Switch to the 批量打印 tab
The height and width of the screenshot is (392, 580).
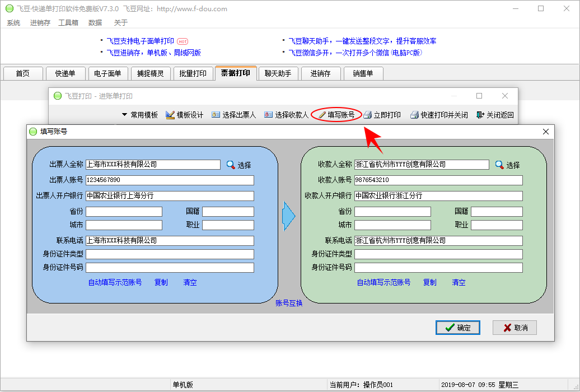pyautogui.click(x=193, y=73)
